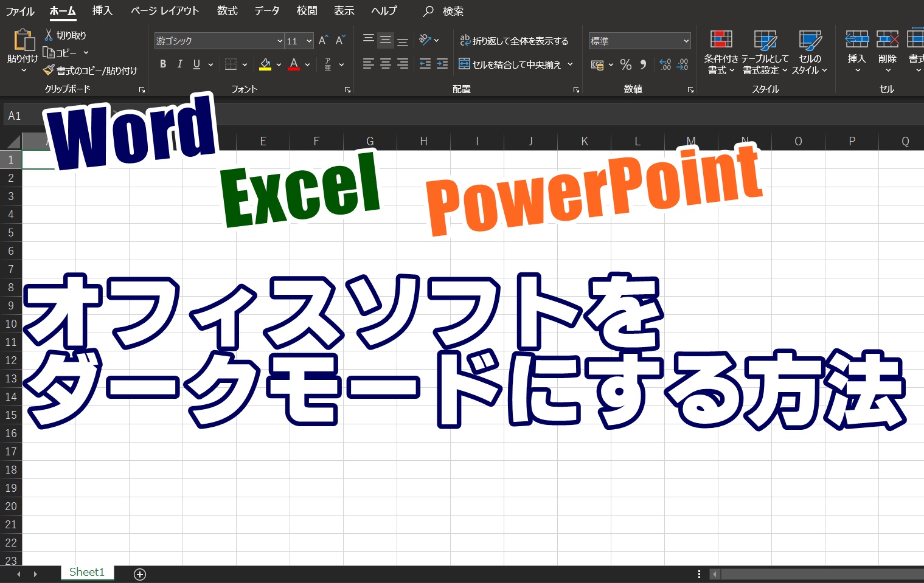Image resolution: width=924 pixels, height=583 pixels.
Task: Select Middle Align icon
Action: click(386, 40)
